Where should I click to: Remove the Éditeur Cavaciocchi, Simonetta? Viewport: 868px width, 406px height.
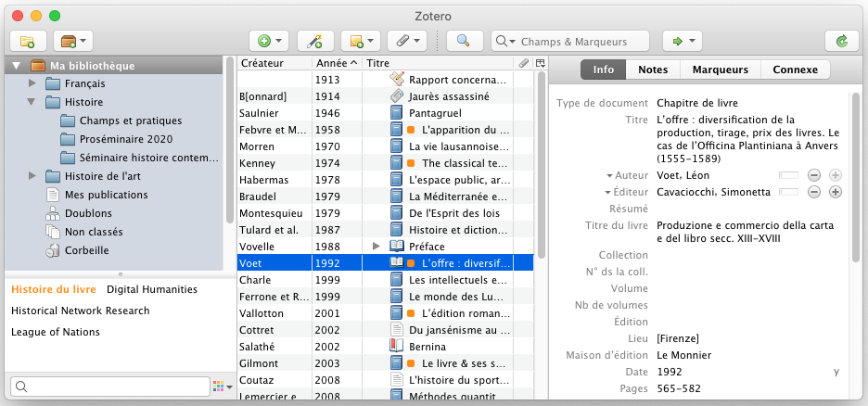814,192
